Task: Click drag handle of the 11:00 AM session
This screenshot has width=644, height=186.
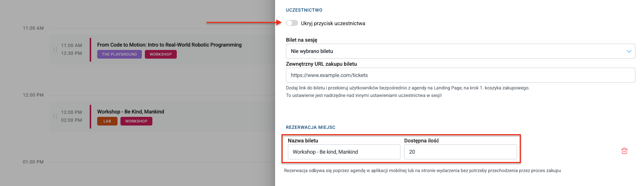Action: [55, 50]
